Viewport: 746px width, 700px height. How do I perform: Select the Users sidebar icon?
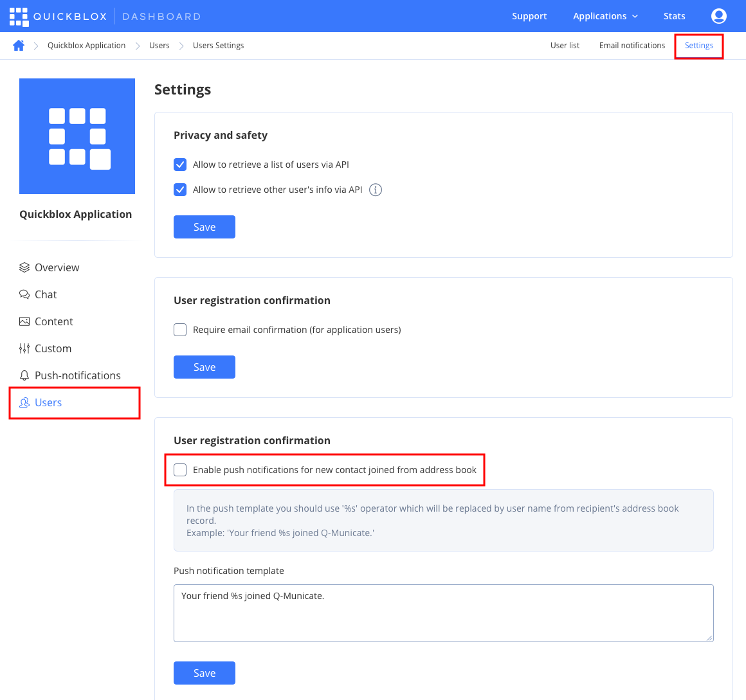coord(24,402)
